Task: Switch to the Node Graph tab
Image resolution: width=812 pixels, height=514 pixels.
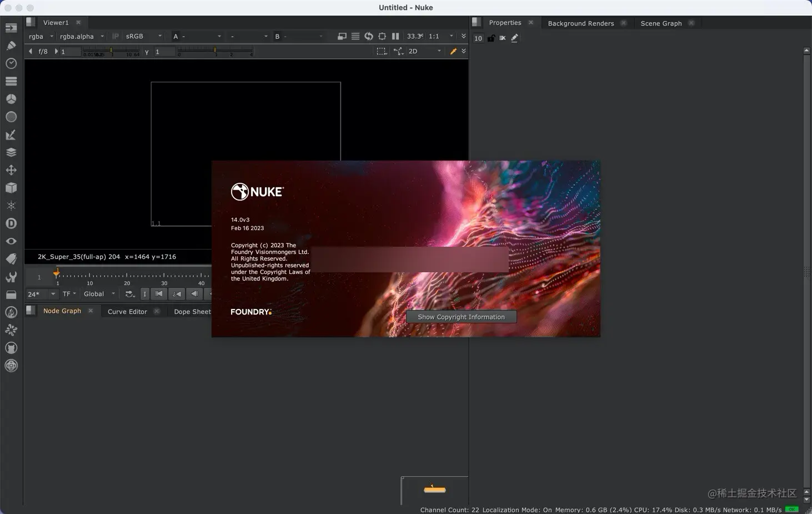Action: tap(62, 311)
